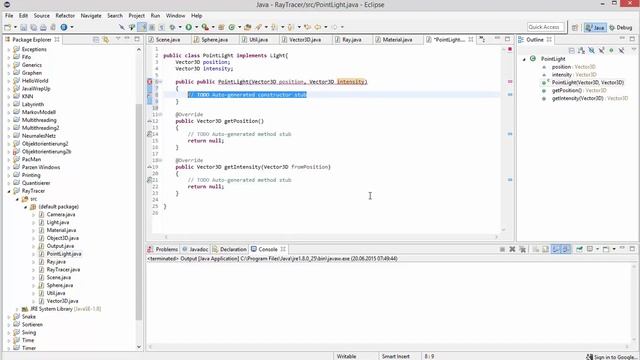Click the Print toolbar icon

(x=43, y=27)
